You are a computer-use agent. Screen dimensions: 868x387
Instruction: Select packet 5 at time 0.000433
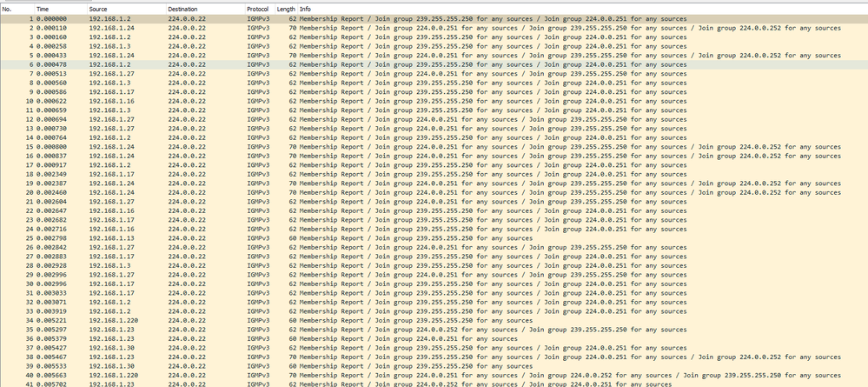pos(434,56)
